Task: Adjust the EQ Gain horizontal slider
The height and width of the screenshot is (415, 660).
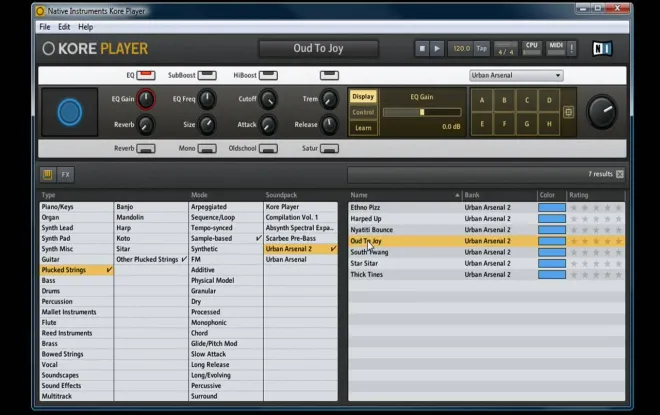Action: click(422, 112)
